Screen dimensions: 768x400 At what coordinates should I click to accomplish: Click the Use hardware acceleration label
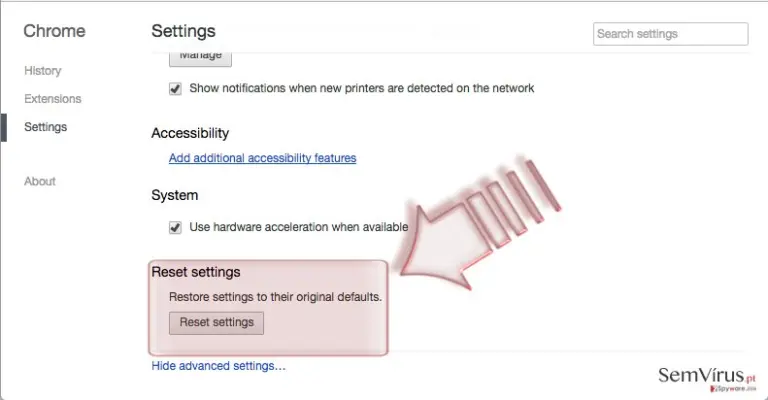pos(299,227)
